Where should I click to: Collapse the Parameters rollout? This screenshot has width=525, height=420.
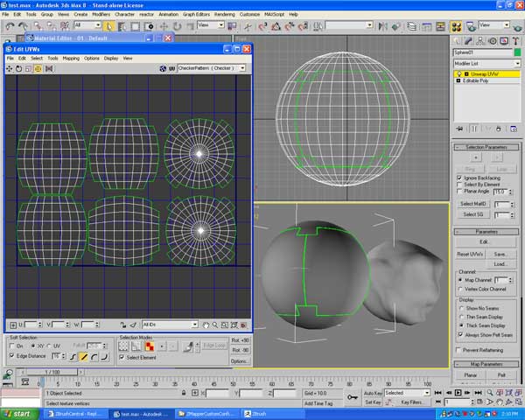pos(486,232)
